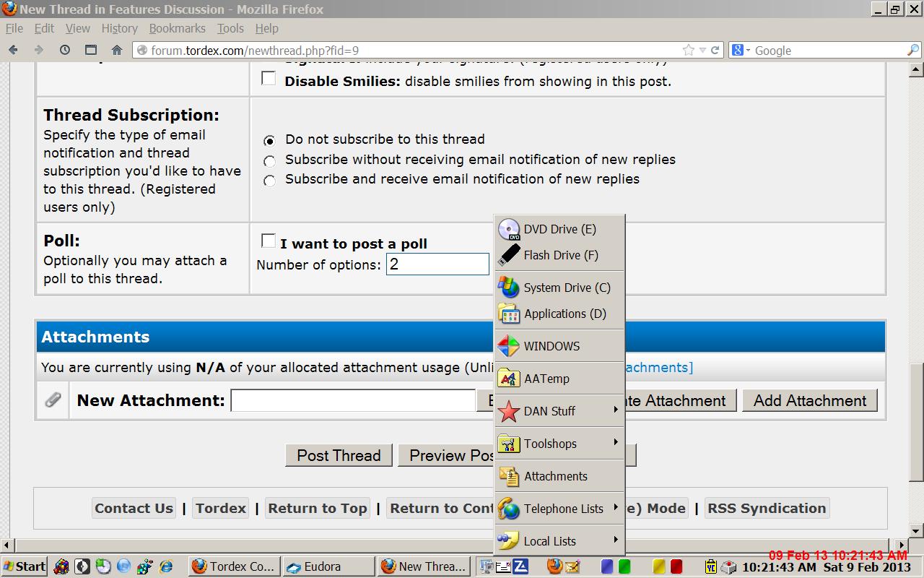This screenshot has height=578, width=924.
Task: Check the Disable Smilies checkbox
Action: [269, 79]
